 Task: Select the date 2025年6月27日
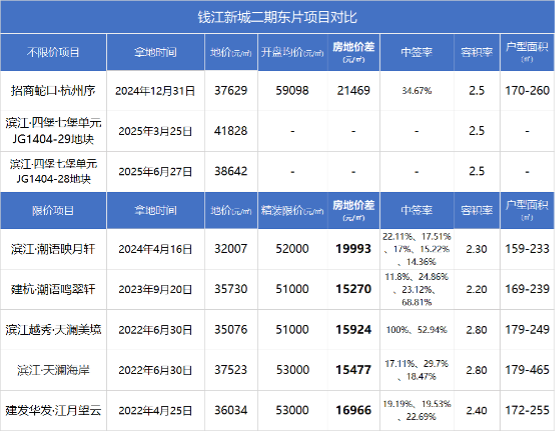(x=155, y=172)
